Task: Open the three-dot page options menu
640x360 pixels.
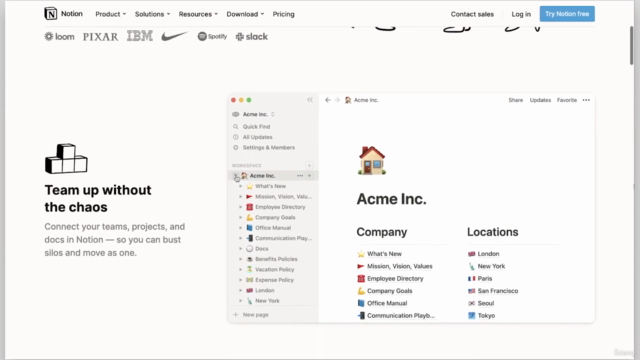Action: coord(586,100)
